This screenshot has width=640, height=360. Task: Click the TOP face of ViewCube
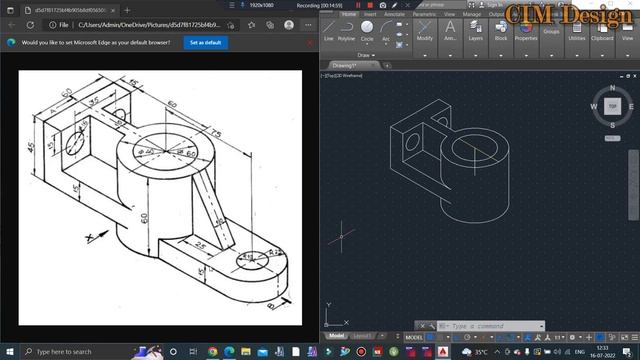pyautogui.click(x=612, y=107)
